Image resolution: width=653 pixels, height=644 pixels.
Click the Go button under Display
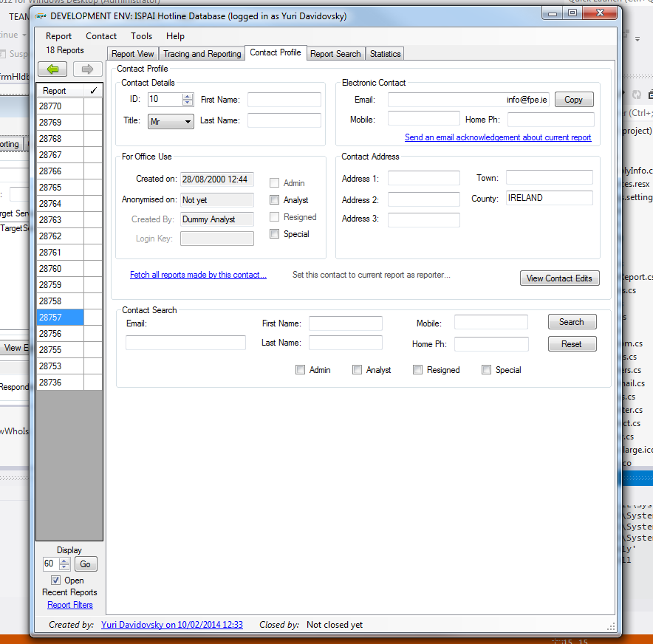tap(86, 564)
